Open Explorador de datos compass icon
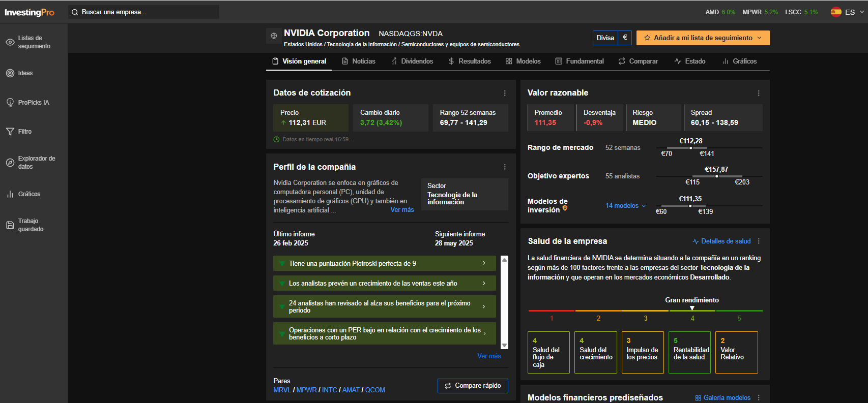This screenshot has height=403, width=868. coord(10,163)
